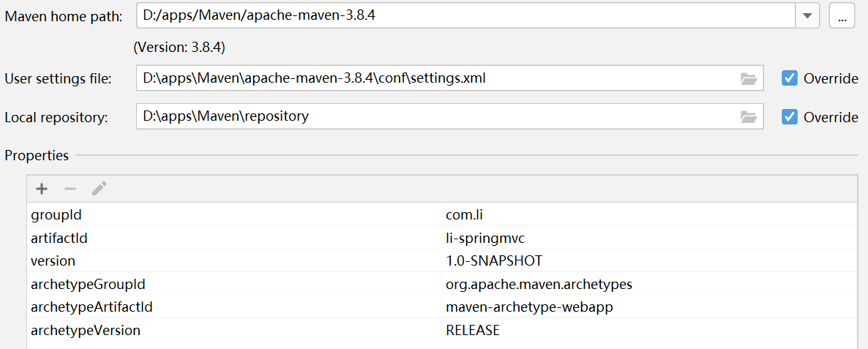Select the version property row
Viewport: 868px width, 349px height.
[x=442, y=260]
